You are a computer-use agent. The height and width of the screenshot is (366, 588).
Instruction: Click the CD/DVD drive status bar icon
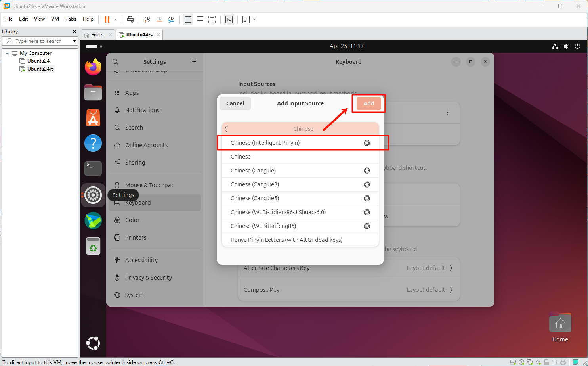(x=521, y=362)
